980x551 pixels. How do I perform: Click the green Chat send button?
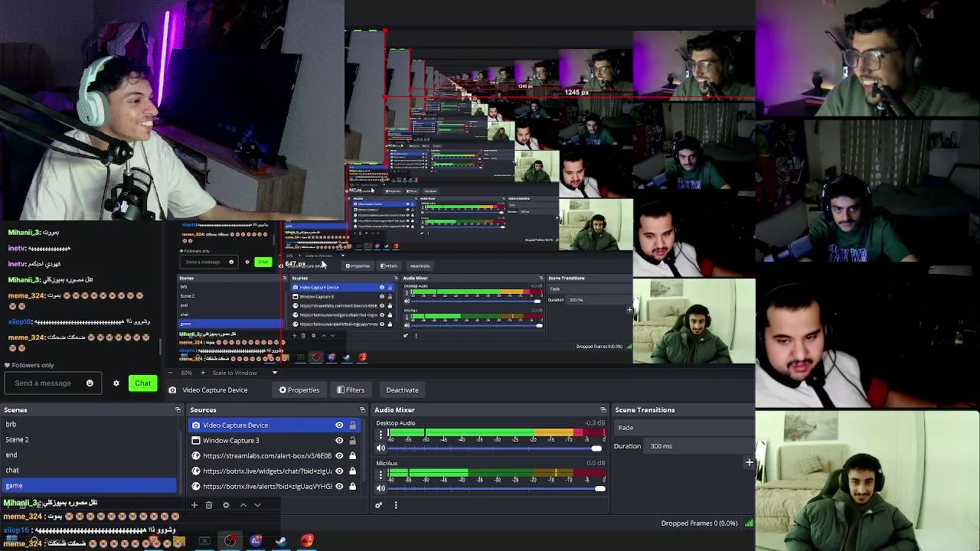pyautogui.click(x=143, y=383)
